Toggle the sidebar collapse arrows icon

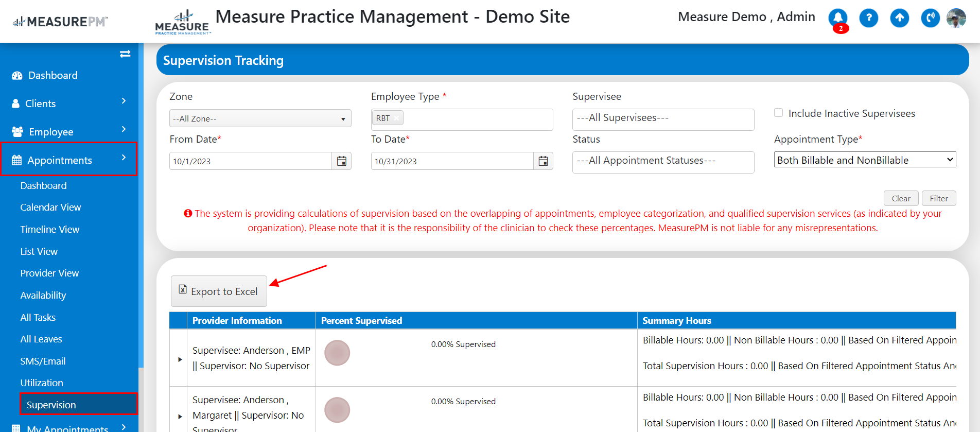125,54
